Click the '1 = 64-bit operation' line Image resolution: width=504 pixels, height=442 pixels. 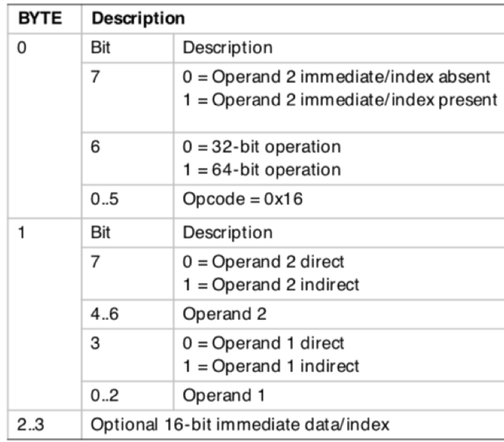262,170
